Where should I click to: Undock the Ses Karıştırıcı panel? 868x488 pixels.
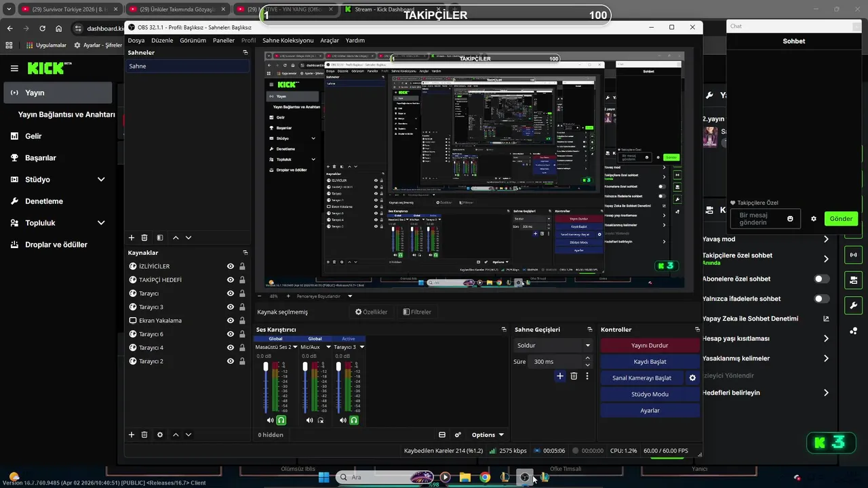(x=504, y=329)
